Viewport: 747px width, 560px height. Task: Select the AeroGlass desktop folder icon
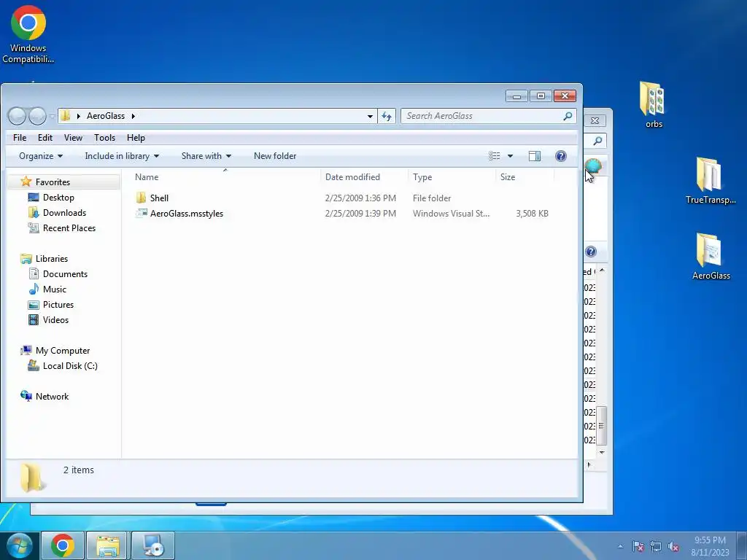[x=711, y=257]
